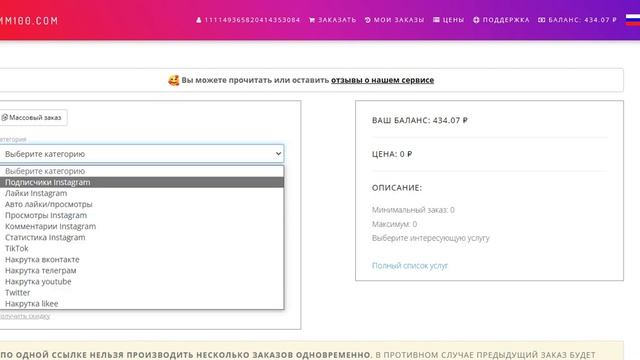Click the cart icon beside ЗАКАЗАТЬ
The width and height of the screenshot is (640, 360).
[x=312, y=20]
